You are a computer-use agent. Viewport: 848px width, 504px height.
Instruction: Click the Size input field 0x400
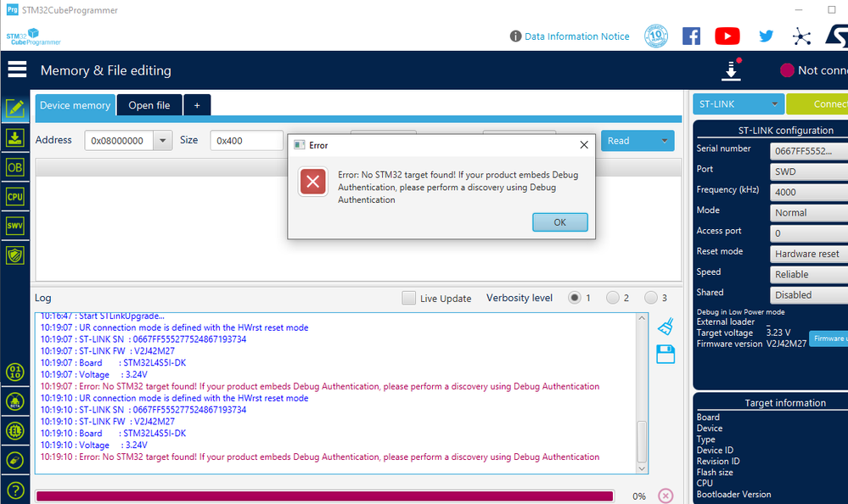(247, 141)
